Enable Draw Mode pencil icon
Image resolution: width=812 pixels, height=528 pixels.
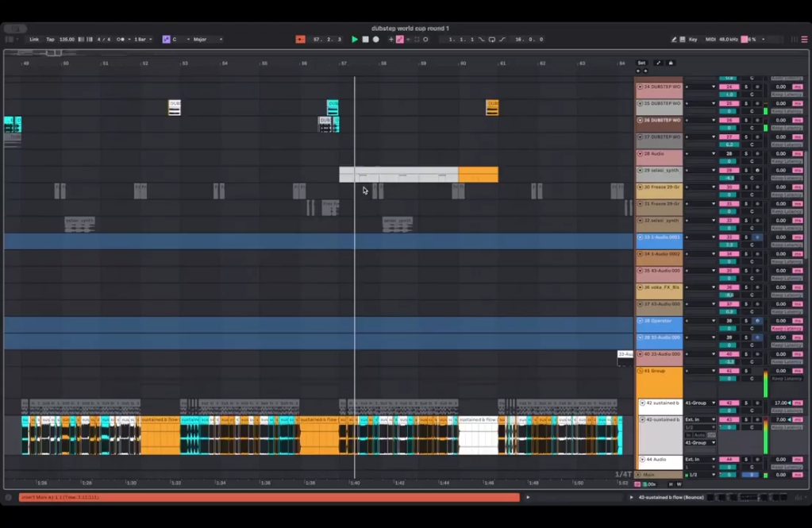click(674, 40)
